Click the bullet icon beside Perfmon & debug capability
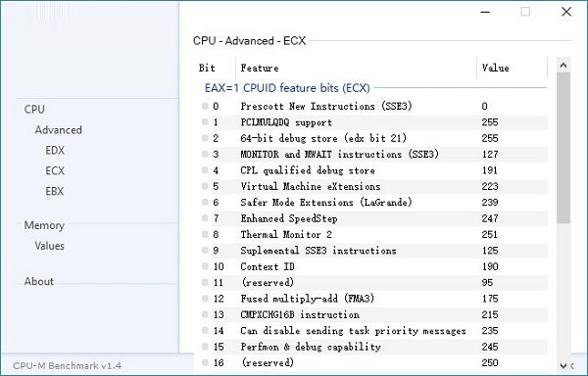This screenshot has width=588, height=376. click(x=205, y=347)
